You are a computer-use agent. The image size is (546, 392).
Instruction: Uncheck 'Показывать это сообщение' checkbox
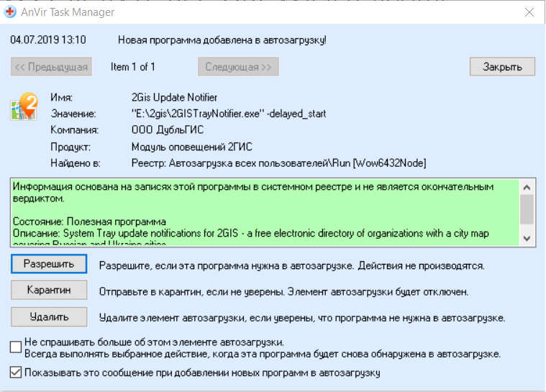16,372
